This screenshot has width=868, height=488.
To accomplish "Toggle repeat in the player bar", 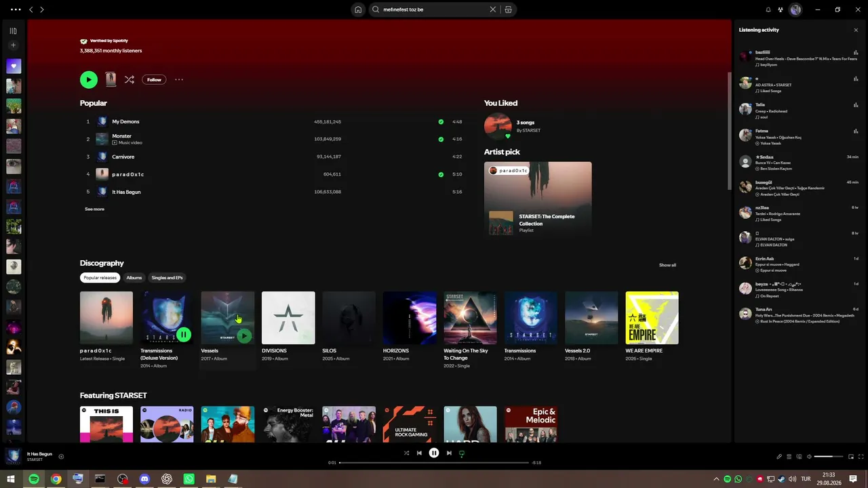I will (462, 453).
